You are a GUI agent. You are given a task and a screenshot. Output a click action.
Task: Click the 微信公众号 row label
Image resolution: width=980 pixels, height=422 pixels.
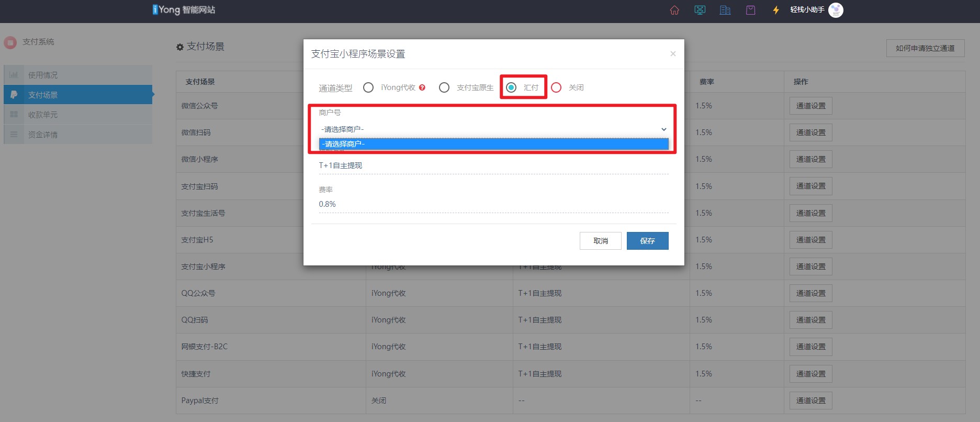coord(199,106)
